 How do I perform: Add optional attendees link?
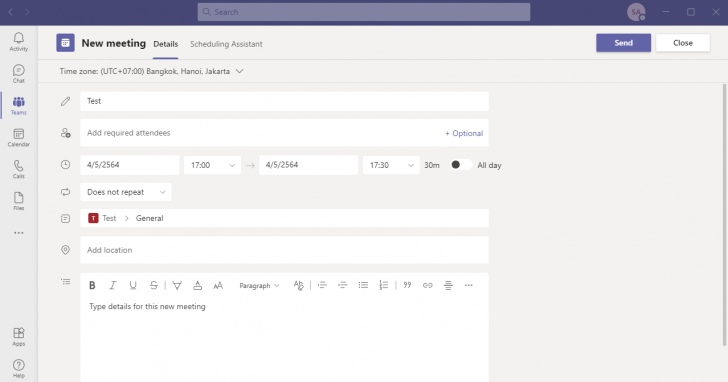(x=464, y=133)
